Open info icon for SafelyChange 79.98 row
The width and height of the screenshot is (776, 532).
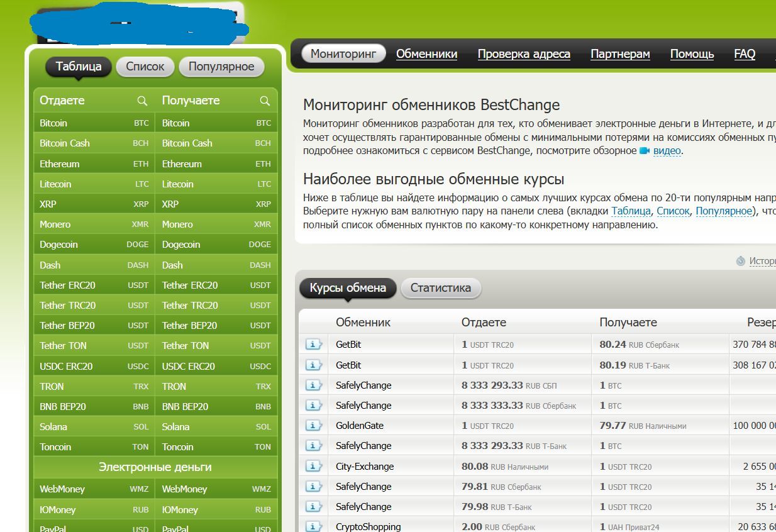[313, 506]
